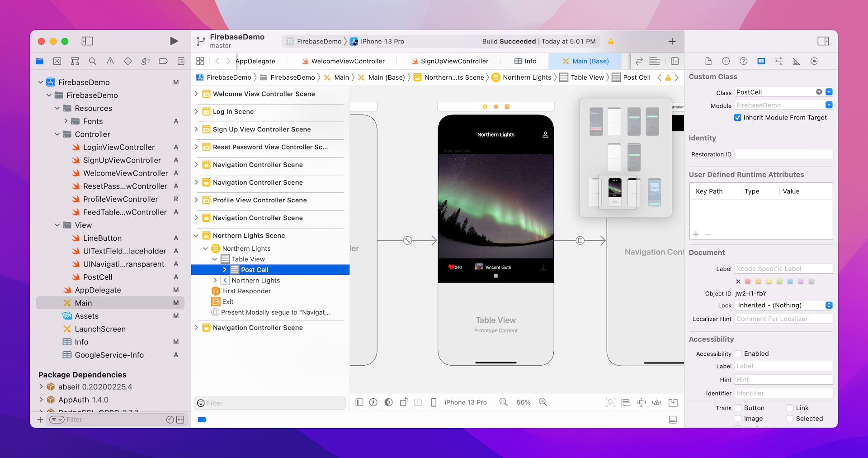Viewport: 868px width, 458px height.
Task: Select PostCell file in navigator
Action: [x=98, y=277]
